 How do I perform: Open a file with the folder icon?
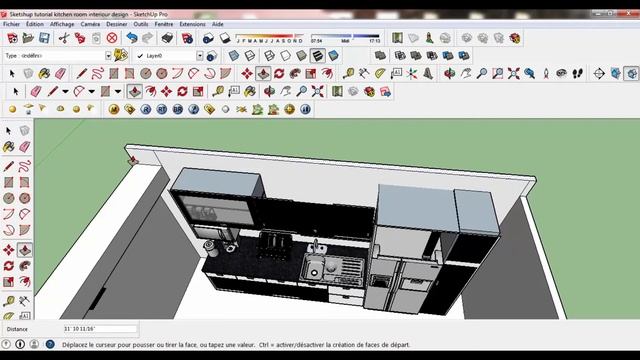coord(28,38)
